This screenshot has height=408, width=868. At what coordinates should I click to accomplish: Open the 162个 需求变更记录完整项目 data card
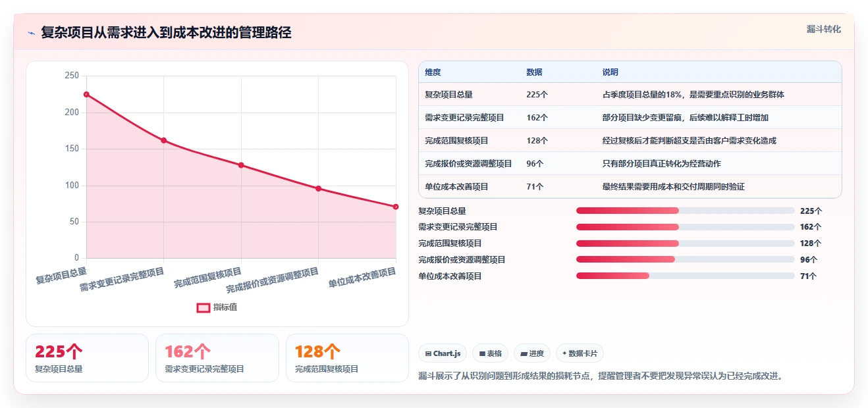click(x=217, y=358)
